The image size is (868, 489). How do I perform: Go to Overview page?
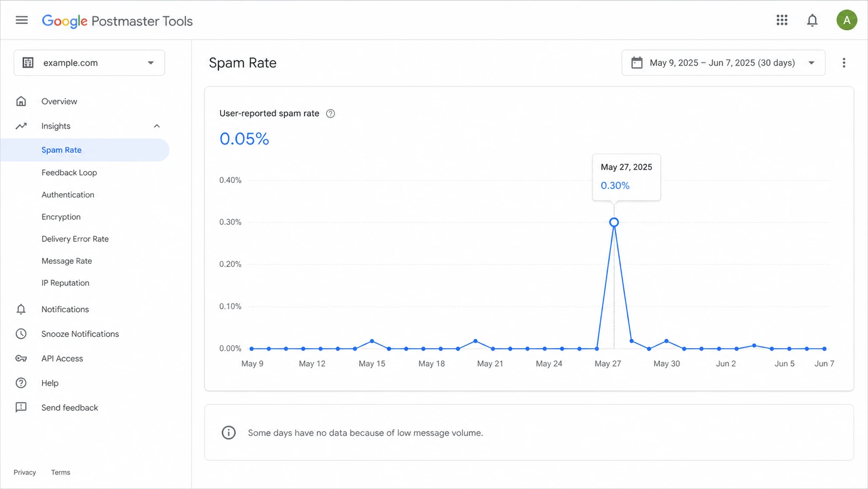59,101
